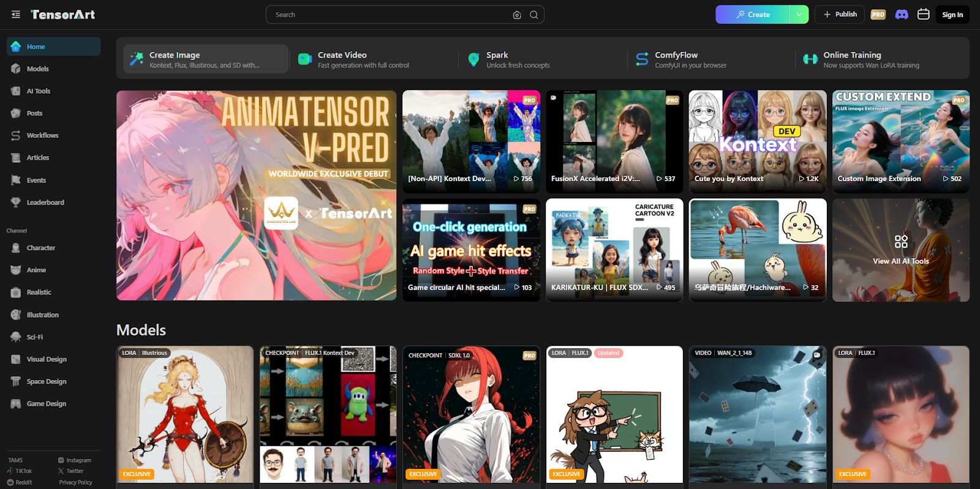Open the Privacy Policy link

pos(75,482)
